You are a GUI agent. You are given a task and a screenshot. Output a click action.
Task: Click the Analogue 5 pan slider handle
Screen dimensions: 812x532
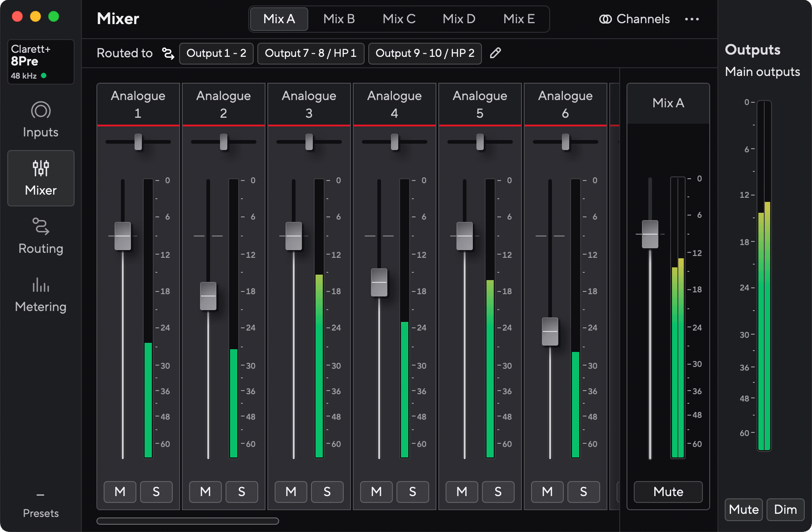tap(480, 142)
